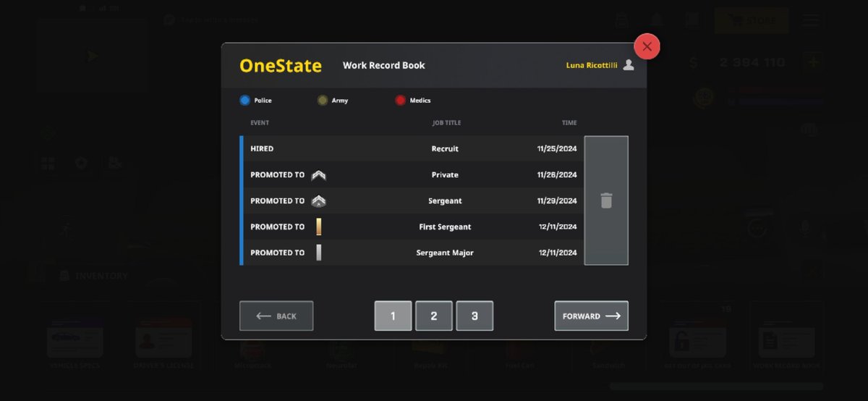Click the Sergeant rank insignia icon
The image size is (868, 401).
pyautogui.click(x=318, y=201)
